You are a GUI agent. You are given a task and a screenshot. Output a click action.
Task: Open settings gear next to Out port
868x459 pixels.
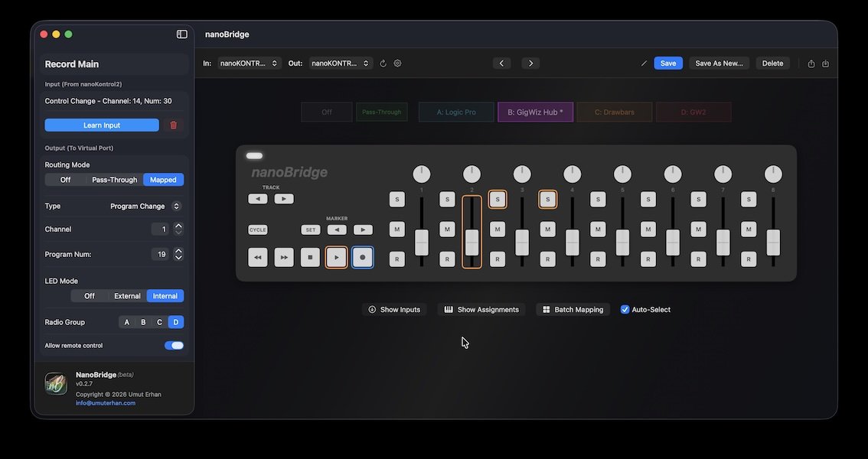(x=397, y=63)
